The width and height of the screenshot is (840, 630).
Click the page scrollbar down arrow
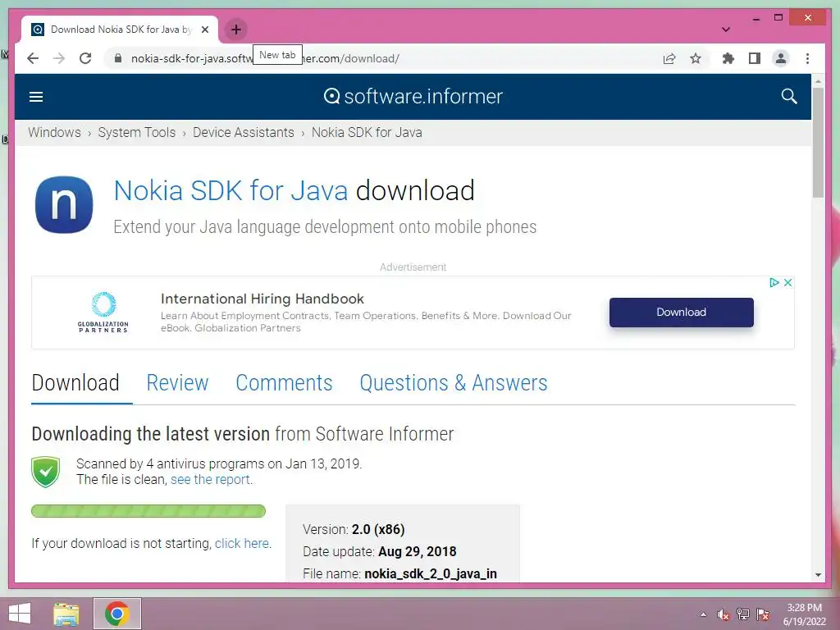pos(818,575)
